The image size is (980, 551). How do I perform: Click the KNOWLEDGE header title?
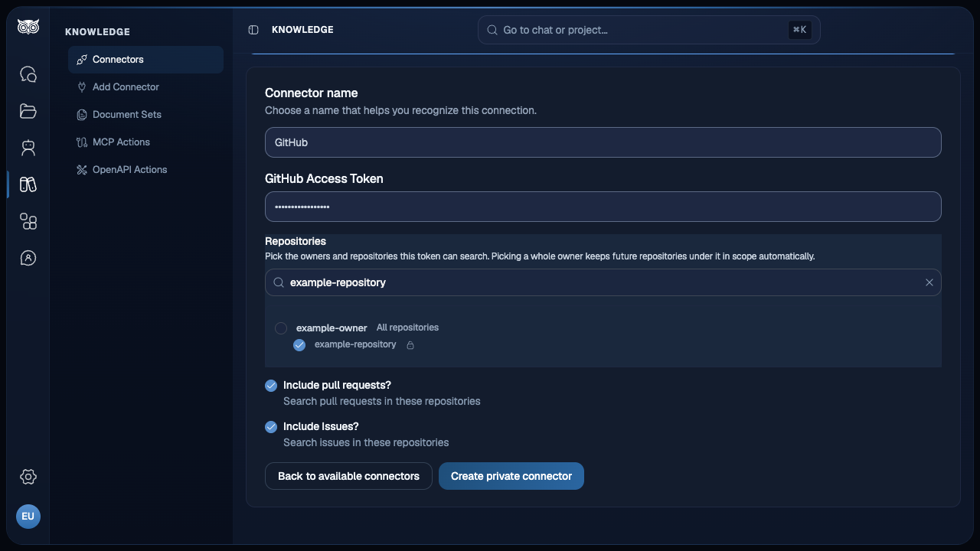(302, 30)
